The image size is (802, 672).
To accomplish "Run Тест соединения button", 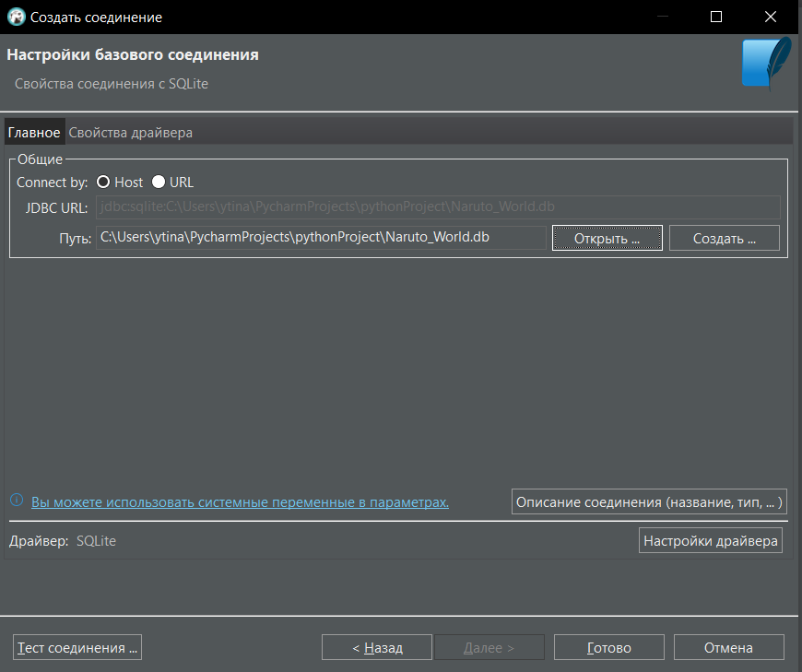I will coord(77,647).
